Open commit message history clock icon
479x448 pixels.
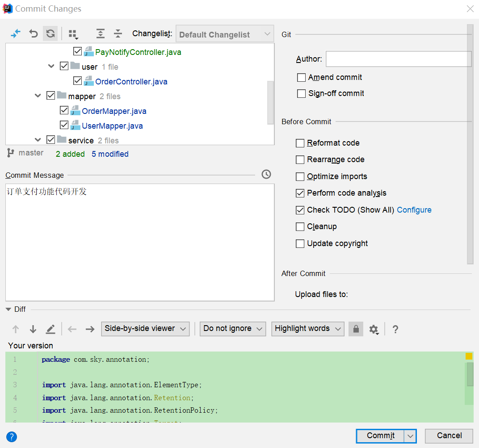pyautogui.click(x=266, y=174)
